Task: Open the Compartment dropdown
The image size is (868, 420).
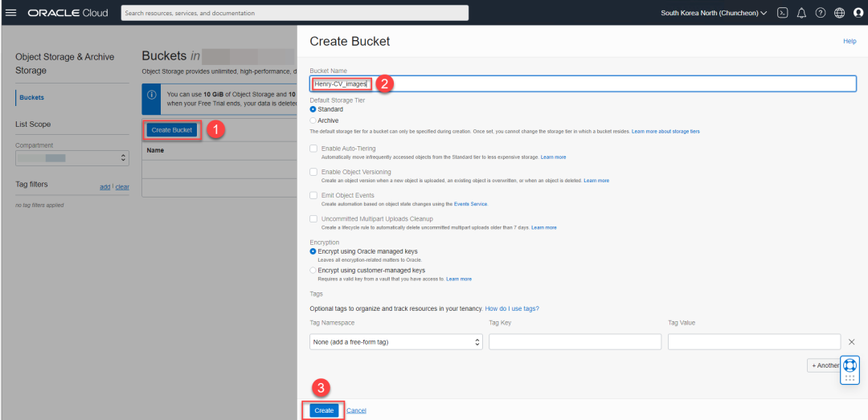Action: [72, 158]
